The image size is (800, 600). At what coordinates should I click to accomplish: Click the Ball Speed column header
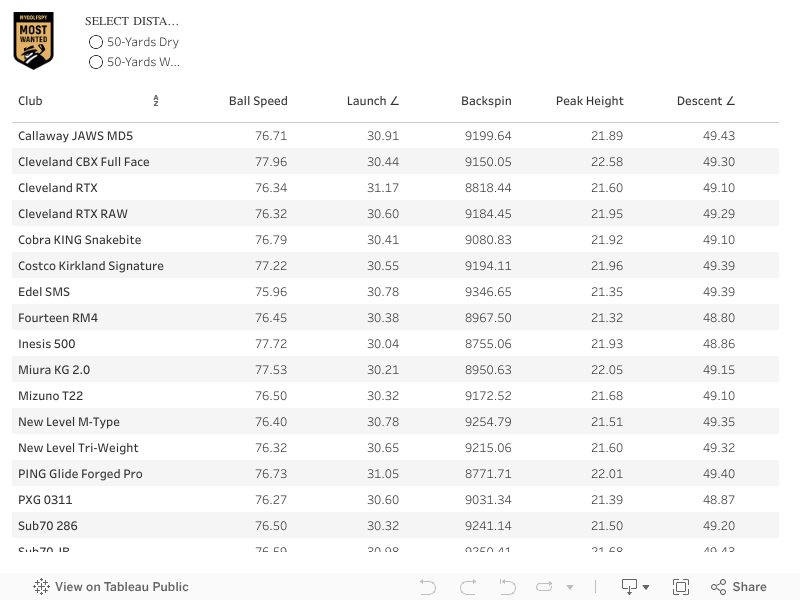click(258, 101)
